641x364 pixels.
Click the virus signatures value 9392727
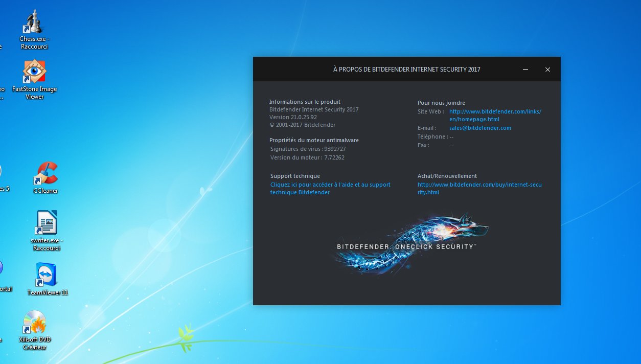pyautogui.click(x=335, y=149)
